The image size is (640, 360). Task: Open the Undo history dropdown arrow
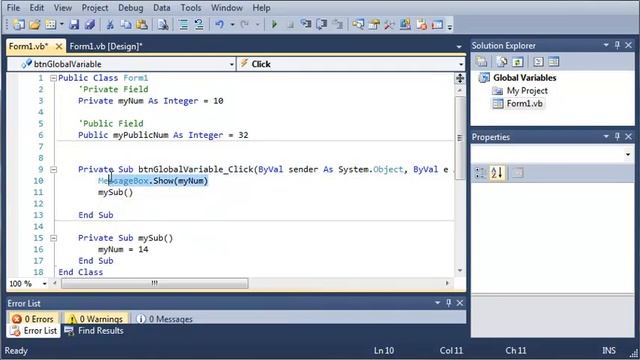[232, 24]
